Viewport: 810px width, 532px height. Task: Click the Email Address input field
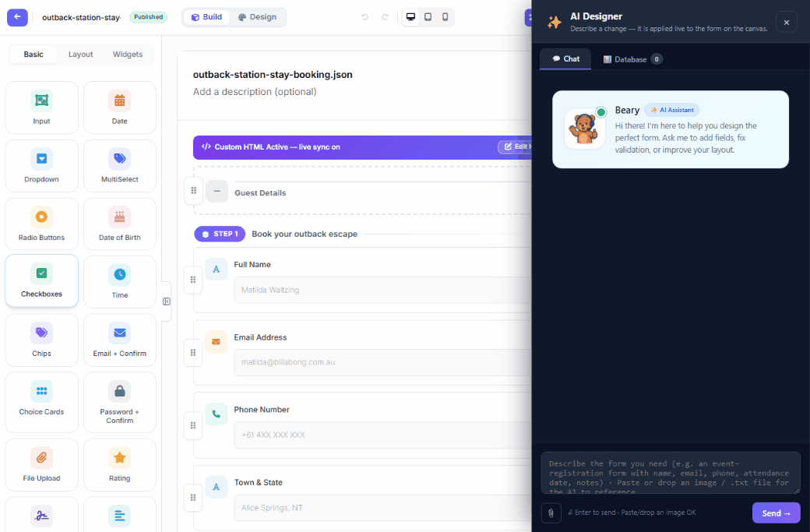[x=382, y=362]
